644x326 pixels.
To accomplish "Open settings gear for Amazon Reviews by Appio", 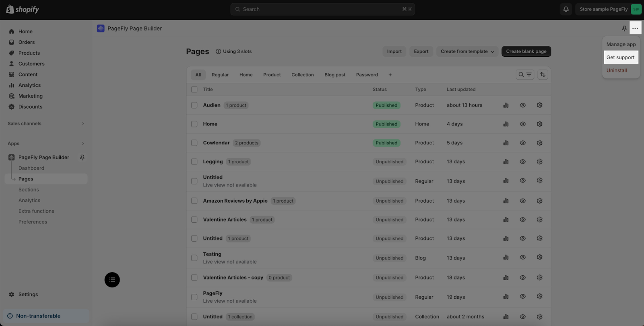I will click(540, 201).
